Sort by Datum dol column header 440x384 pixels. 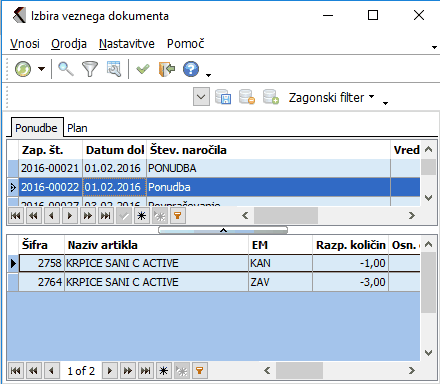point(114,150)
